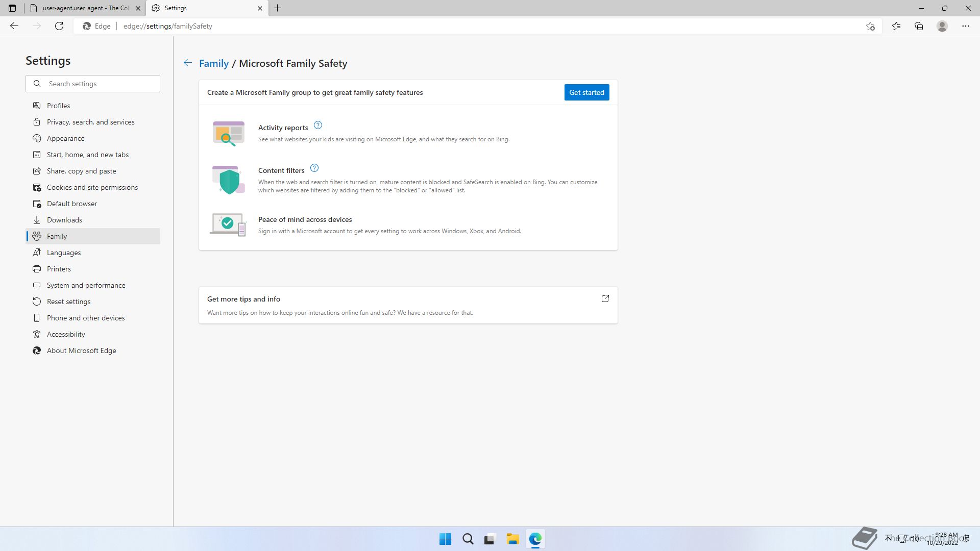Open Settings and more ellipsis menu

tap(966, 26)
